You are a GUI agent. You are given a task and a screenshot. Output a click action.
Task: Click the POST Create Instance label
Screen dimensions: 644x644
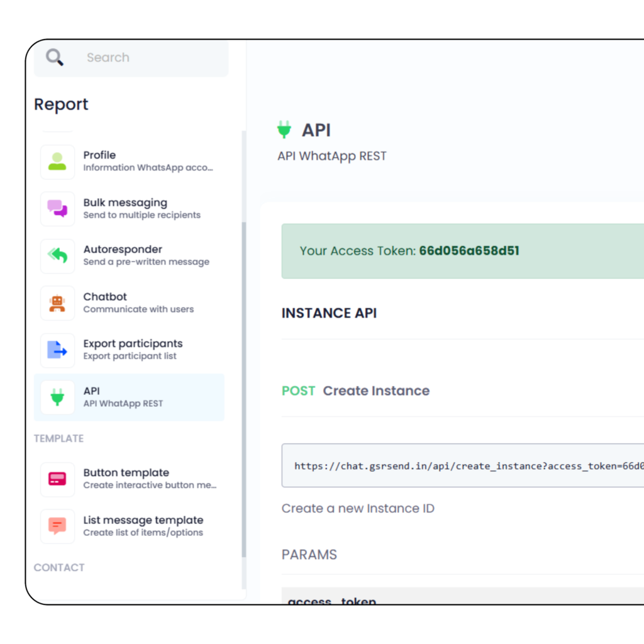[x=356, y=391]
